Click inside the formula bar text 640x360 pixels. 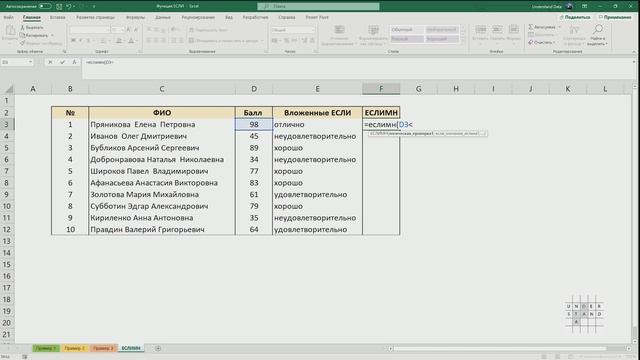click(x=100, y=62)
